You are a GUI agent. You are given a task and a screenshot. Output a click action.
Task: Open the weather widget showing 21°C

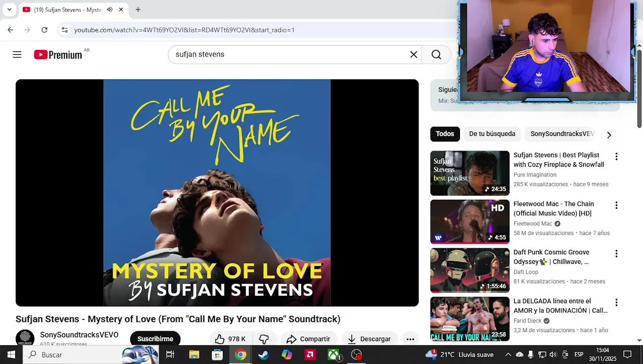click(x=459, y=355)
